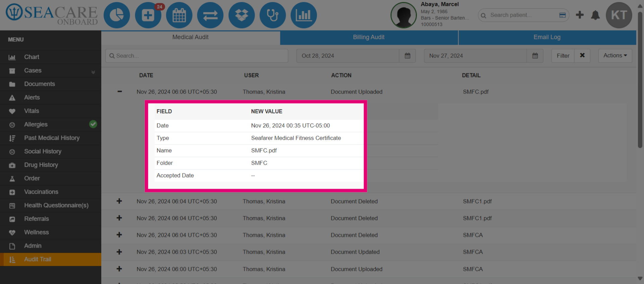
Task: Open the notifications bell
Action: [595, 15]
